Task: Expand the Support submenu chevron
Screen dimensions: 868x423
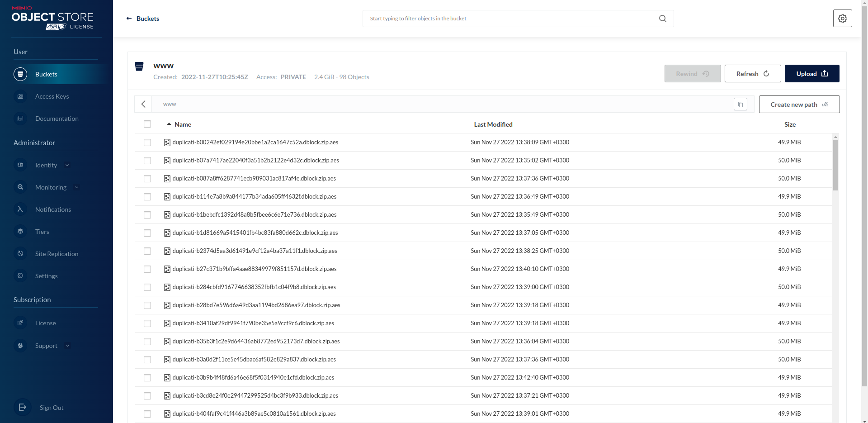Action: (68, 346)
